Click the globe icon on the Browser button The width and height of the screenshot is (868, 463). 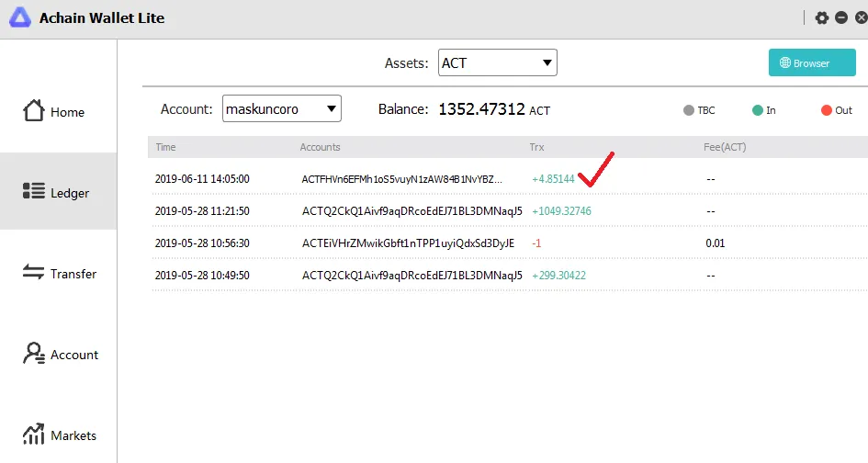[785, 62]
